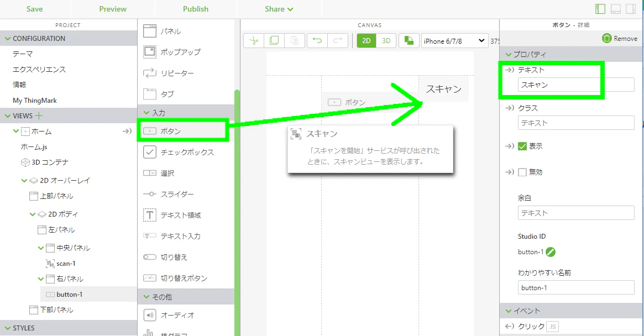Toggle the left panel layout icon
Viewport: 644px width, 336px height.
(600, 9)
